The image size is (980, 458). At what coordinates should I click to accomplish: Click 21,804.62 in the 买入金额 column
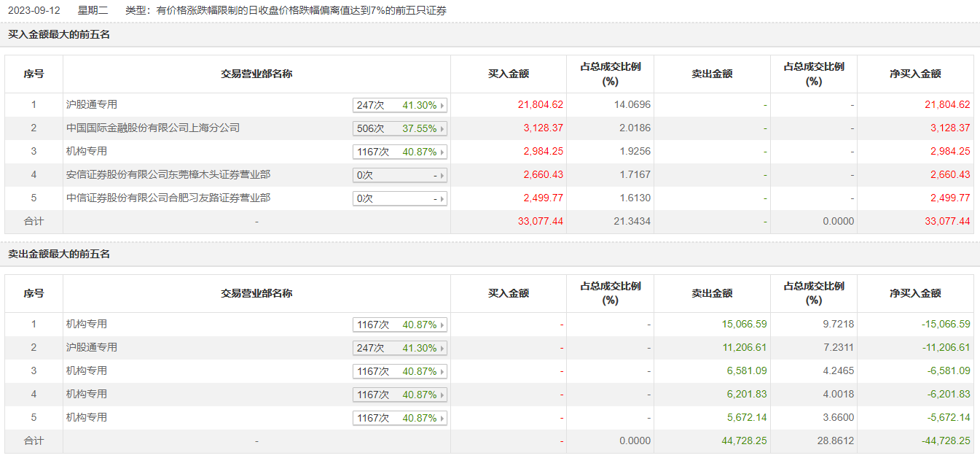[541, 105]
